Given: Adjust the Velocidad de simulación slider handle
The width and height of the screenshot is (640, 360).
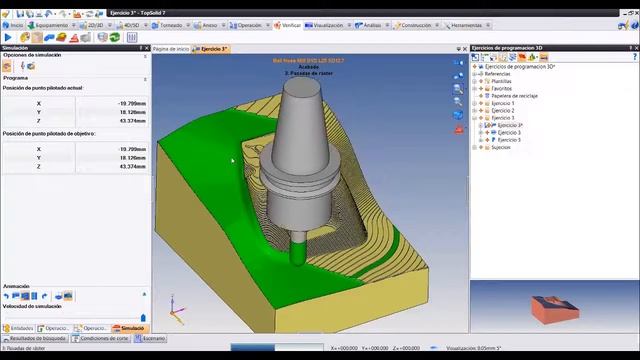Looking at the screenshot, I should click(x=143, y=318).
